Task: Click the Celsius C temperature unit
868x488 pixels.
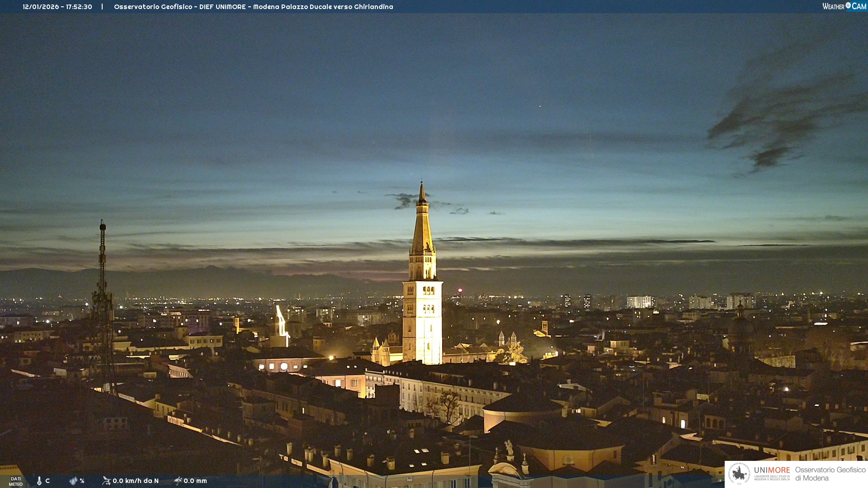Action: [x=47, y=481]
